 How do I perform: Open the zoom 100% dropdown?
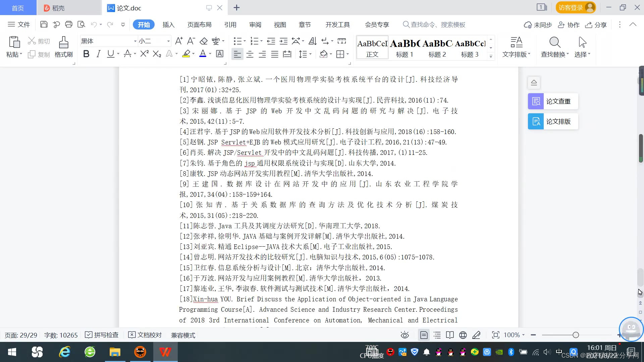[x=514, y=335]
